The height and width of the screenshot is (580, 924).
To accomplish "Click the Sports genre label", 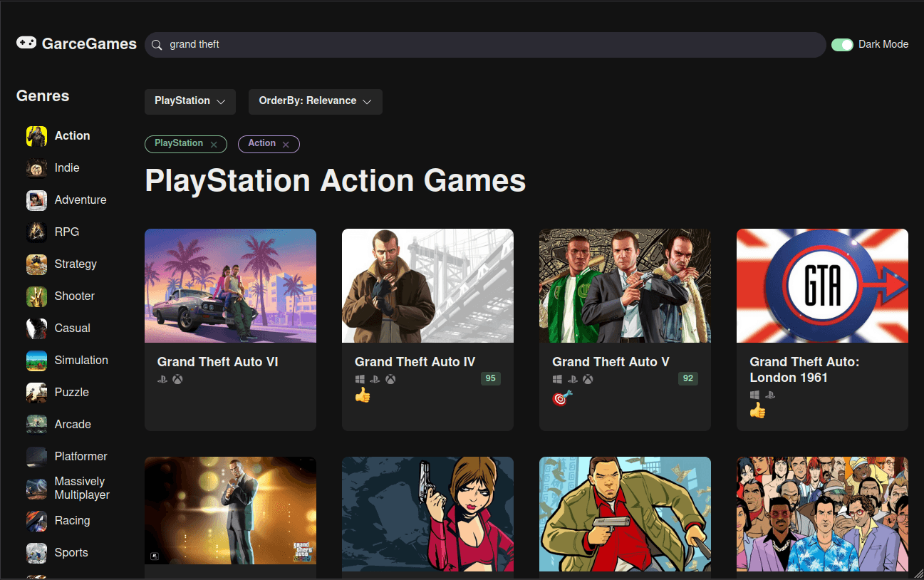I will coord(71,553).
